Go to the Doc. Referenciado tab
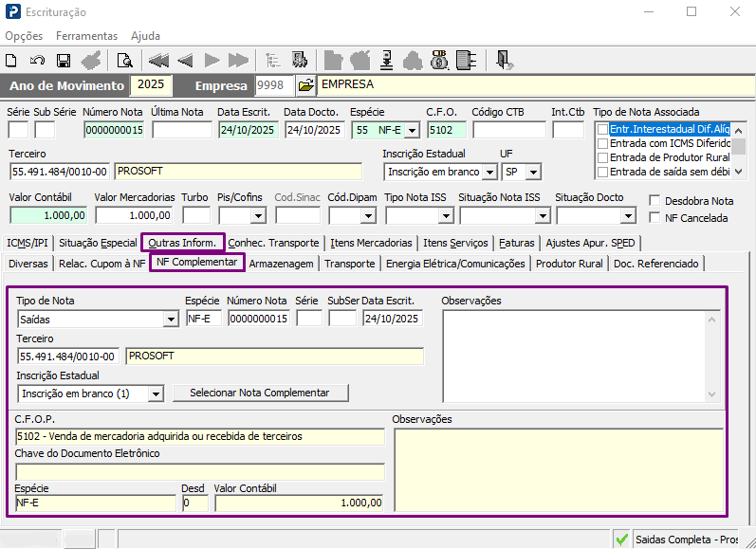The height and width of the screenshot is (549, 756). (x=656, y=263)
